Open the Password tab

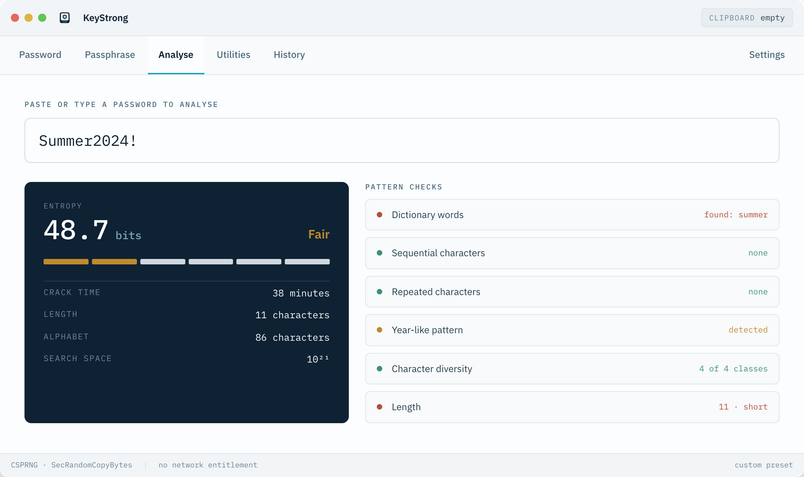click(x=40, y=55)
